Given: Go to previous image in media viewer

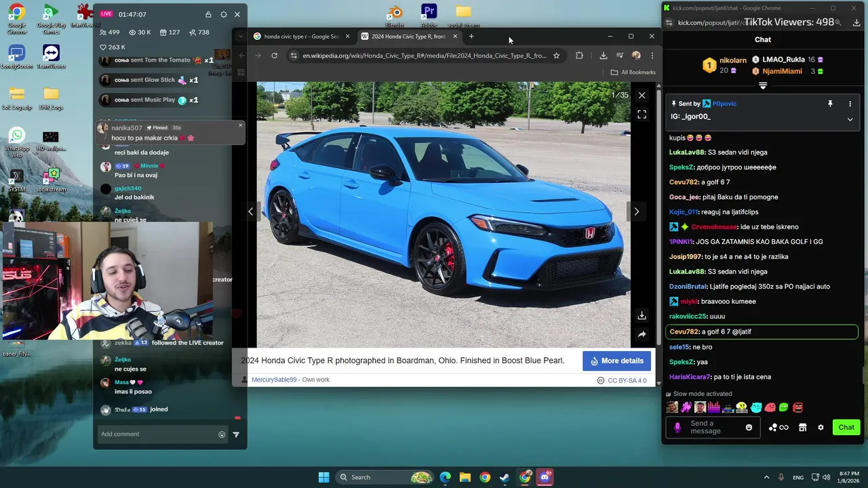Looking at the screenshot, I should coord(250,211).
